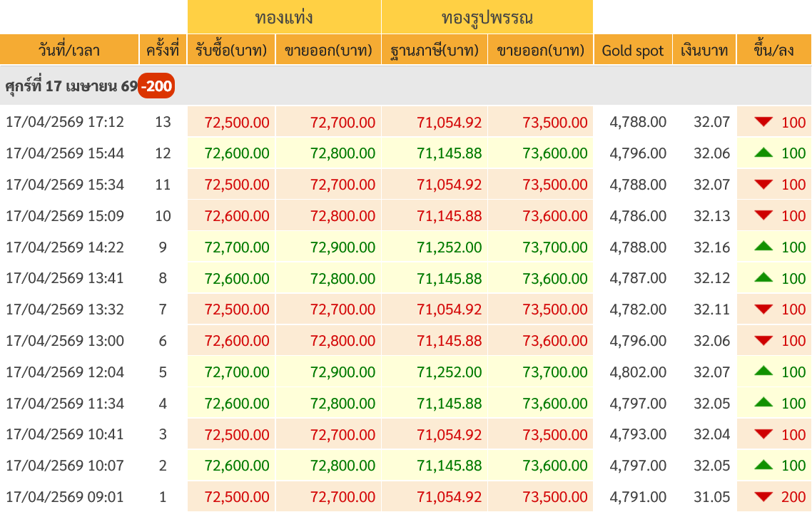The height and width of the screenshot is (512, 812).
Task: Click the timestamp 17/04/2569 17:12
Action: point(65,122)
